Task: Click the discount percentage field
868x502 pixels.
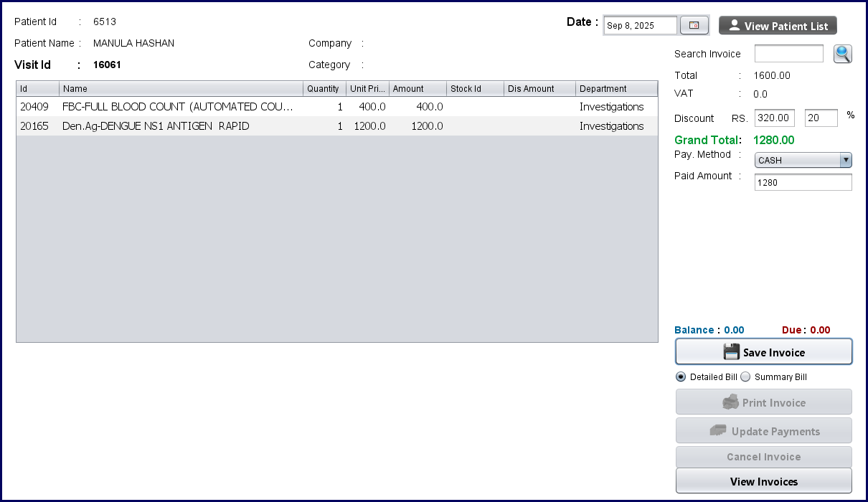Action: [x=821, y=118]
